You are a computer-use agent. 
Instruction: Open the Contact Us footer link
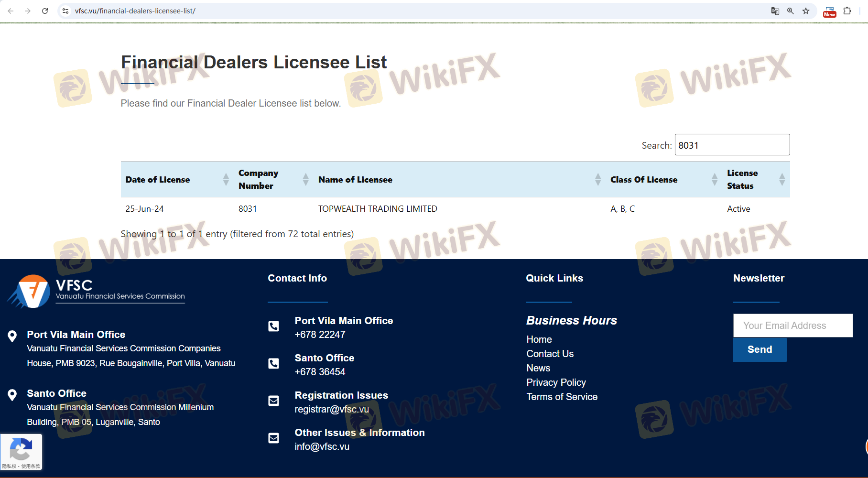(x=550, y=354)
